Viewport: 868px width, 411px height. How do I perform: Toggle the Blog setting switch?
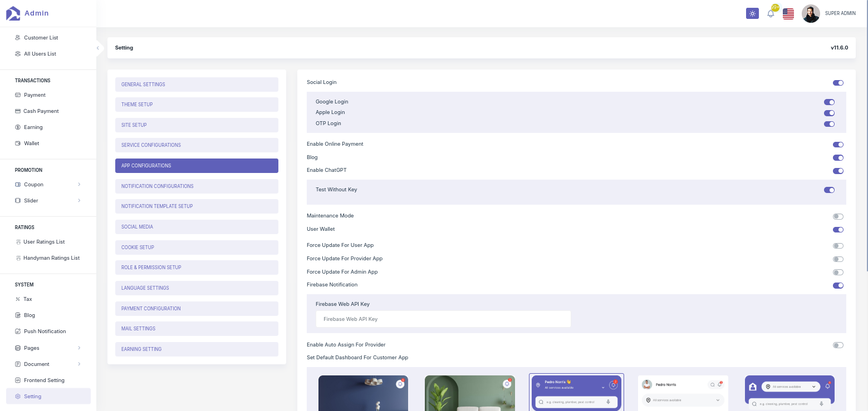[838, 158]
